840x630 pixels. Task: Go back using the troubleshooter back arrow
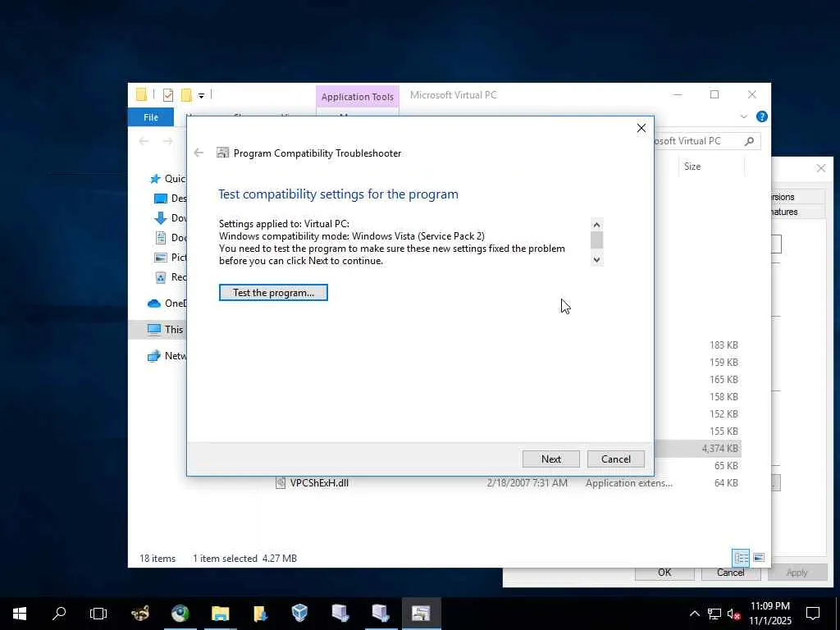point(199,153)
